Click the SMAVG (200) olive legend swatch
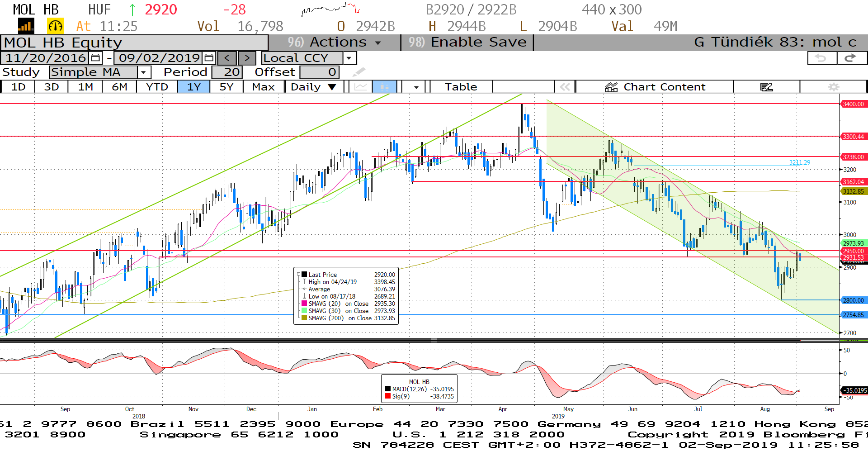This screenshot has width=868, height=470. (x=305, y=318)
